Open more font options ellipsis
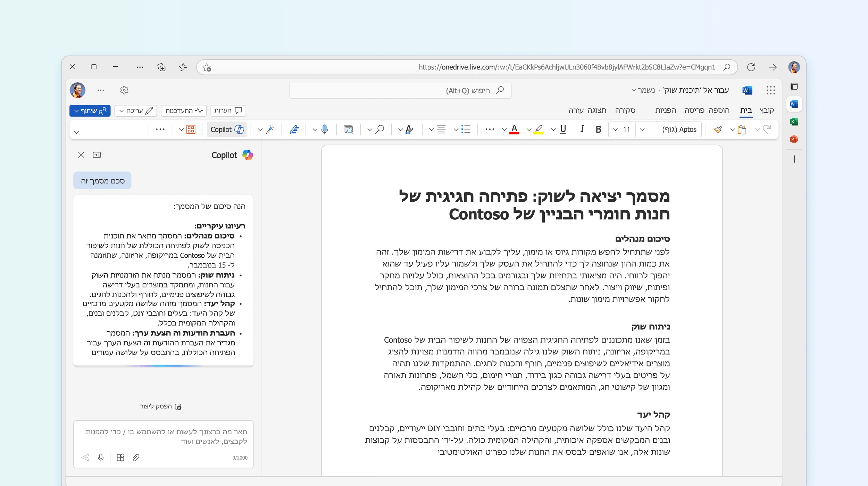 [x=490, y=129]
